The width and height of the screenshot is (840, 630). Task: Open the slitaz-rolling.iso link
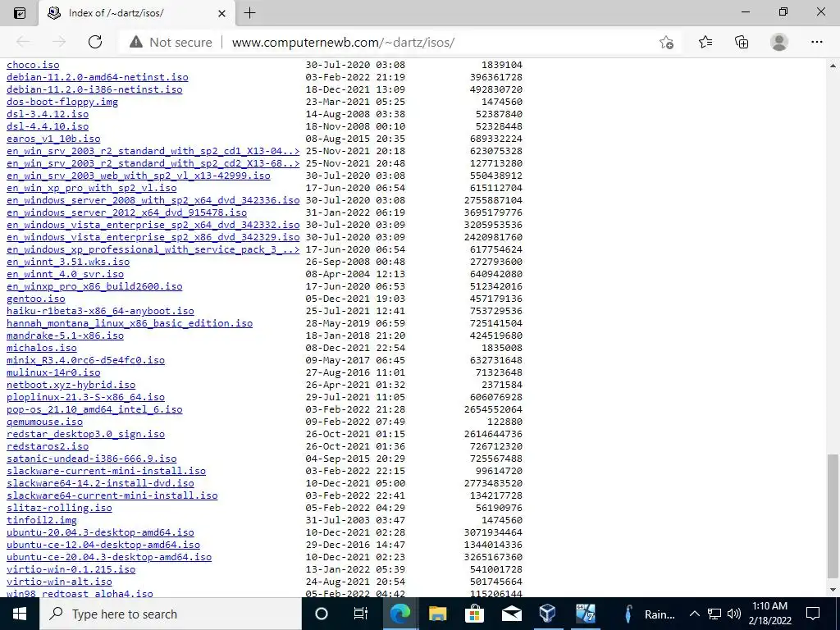tap(59, 509)
